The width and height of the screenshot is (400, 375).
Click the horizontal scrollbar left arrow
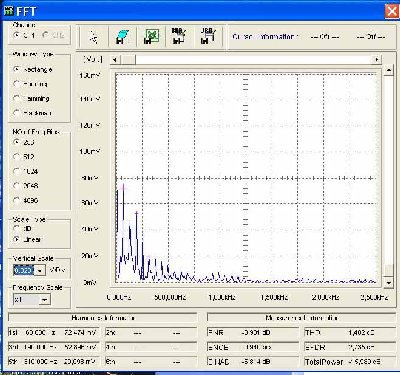tap(114, 60)
